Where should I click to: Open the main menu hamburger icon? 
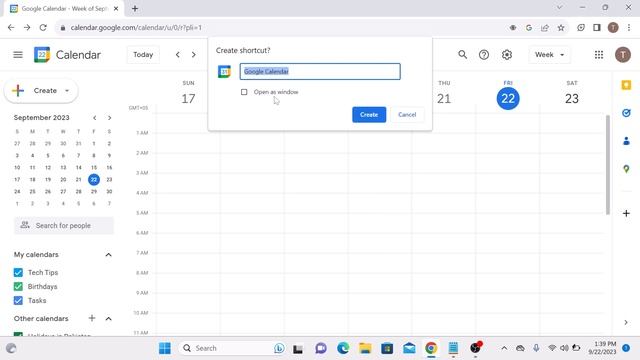tap(18, 55)
